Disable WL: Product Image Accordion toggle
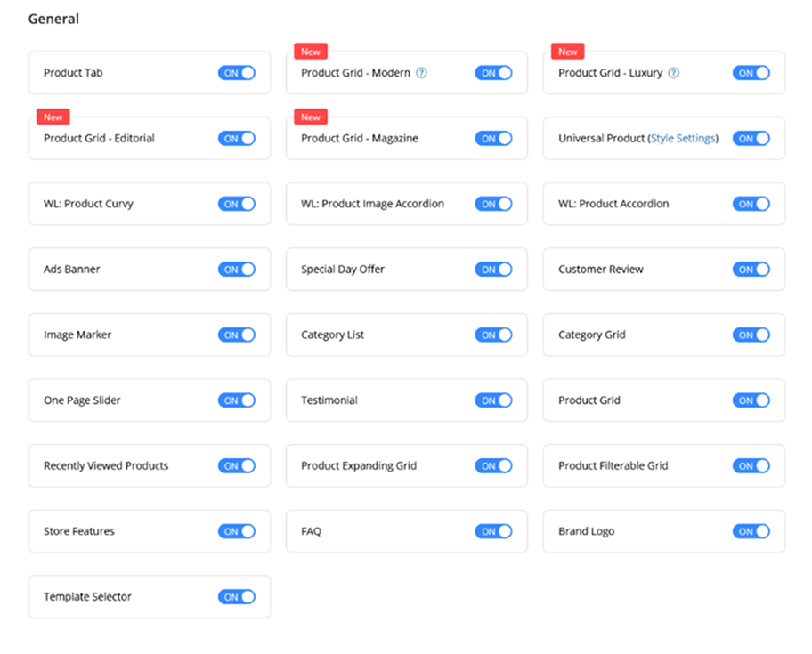Viewport: 812px width, 654px height. pyautogui.click(x=494, y=204)
